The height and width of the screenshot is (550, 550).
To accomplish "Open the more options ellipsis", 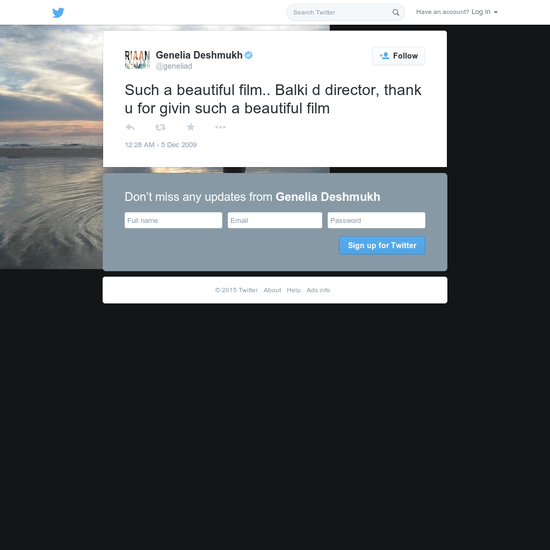I will click(x=220, y=127).
